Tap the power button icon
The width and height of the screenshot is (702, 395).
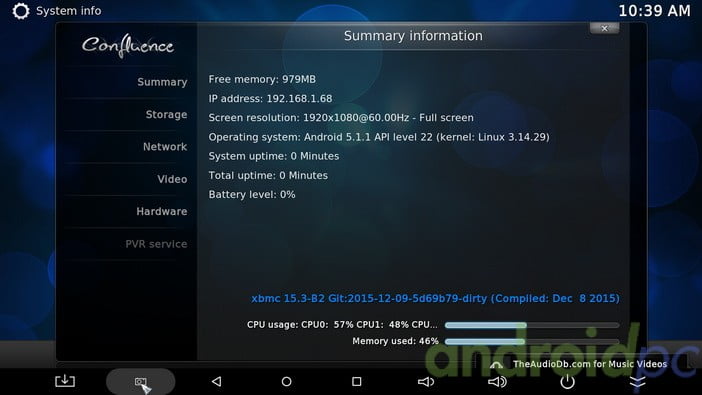point(567,382)
